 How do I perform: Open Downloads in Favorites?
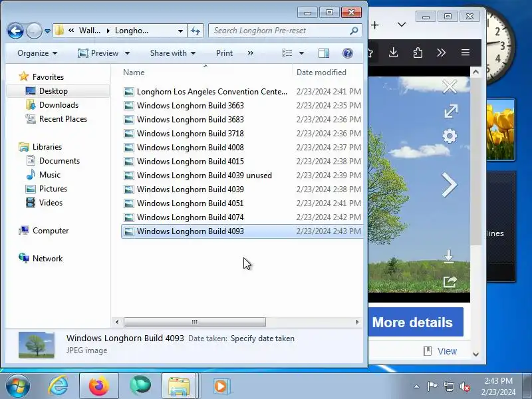point(59,105)
